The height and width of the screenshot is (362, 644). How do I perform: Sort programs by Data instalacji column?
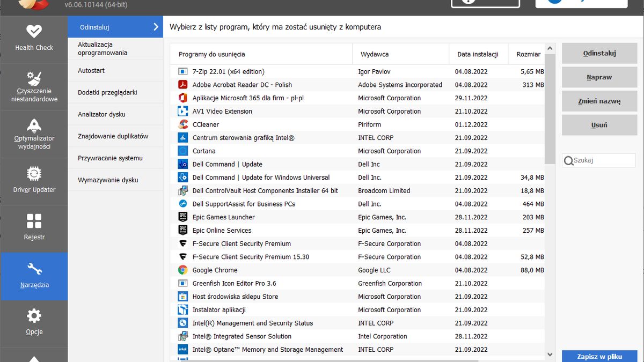point(478,54)
